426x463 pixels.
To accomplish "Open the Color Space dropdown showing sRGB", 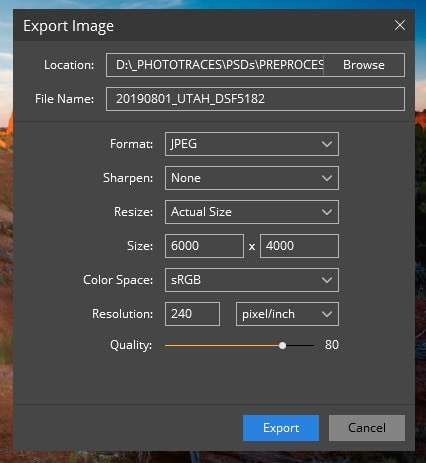I will [x=252, y=280].
